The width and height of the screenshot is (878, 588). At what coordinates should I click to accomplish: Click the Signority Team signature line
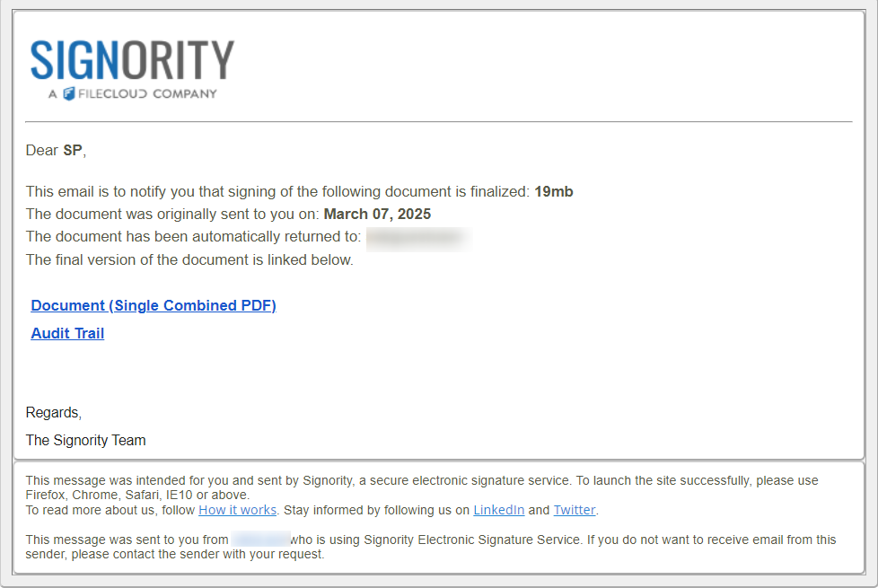pyautogui.click(x=85, y=441)
